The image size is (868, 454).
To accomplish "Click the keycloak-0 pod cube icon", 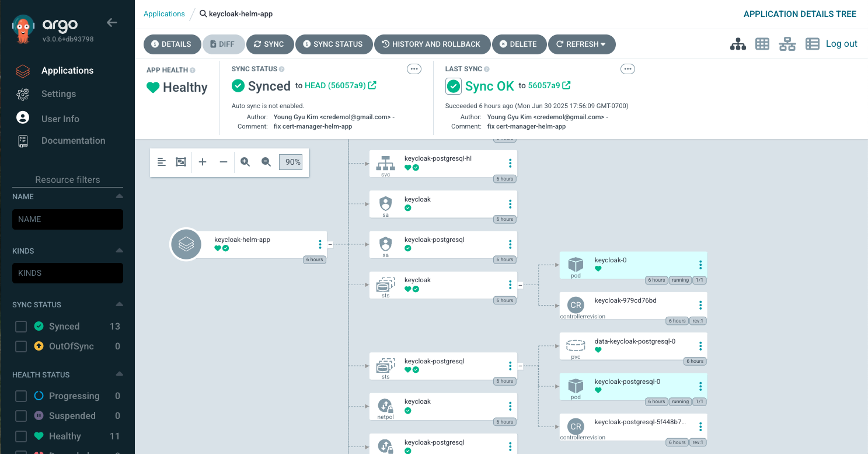I will pos(576,264).
